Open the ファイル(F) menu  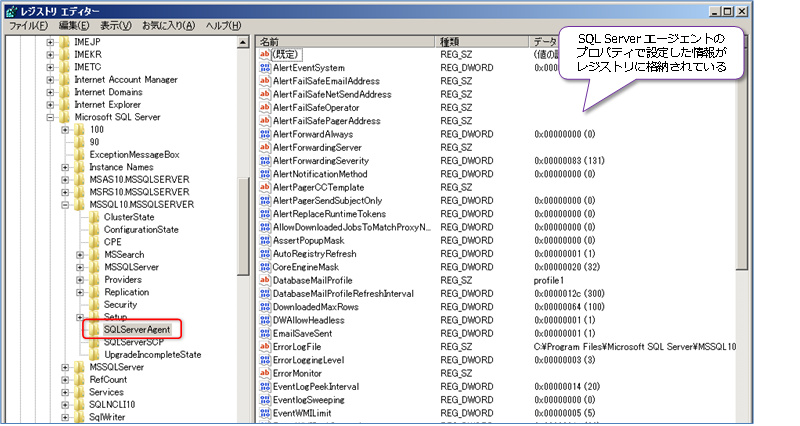[28, 26]
